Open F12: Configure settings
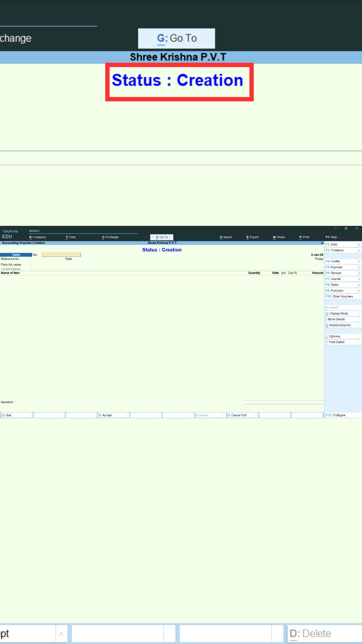Viewport: 362px width, 644px height. coord(341,415)
